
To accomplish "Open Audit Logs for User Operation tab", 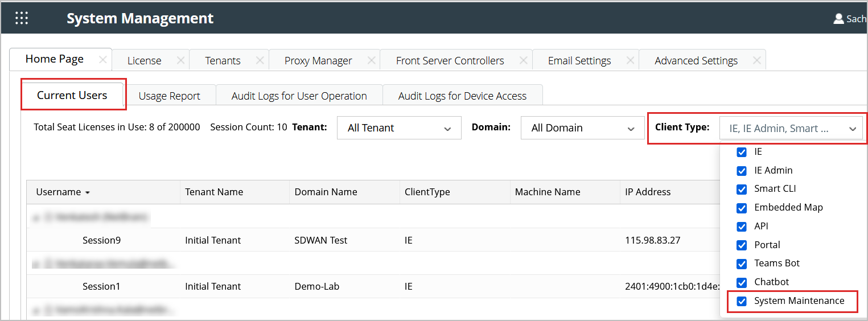I will [299, 96].
